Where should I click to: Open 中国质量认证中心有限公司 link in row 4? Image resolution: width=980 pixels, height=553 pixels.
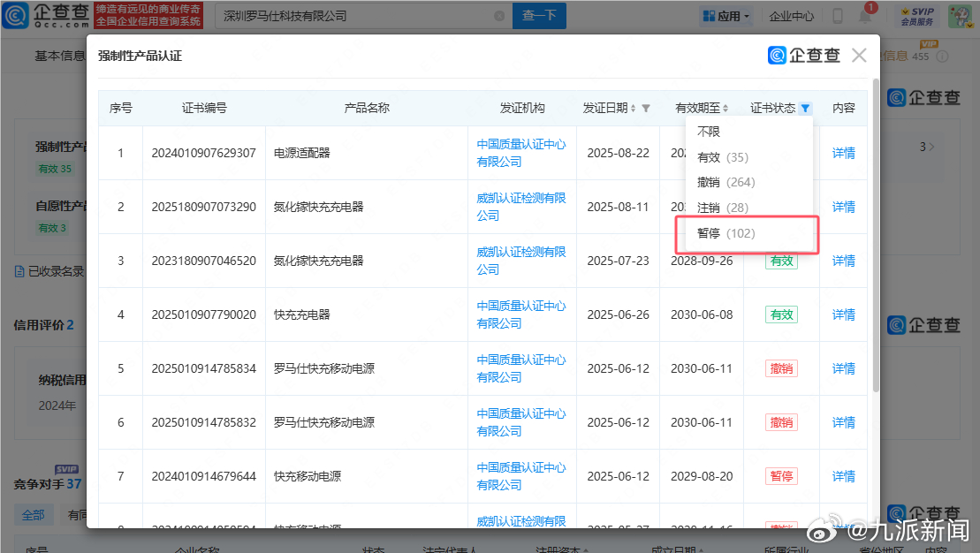521,314
